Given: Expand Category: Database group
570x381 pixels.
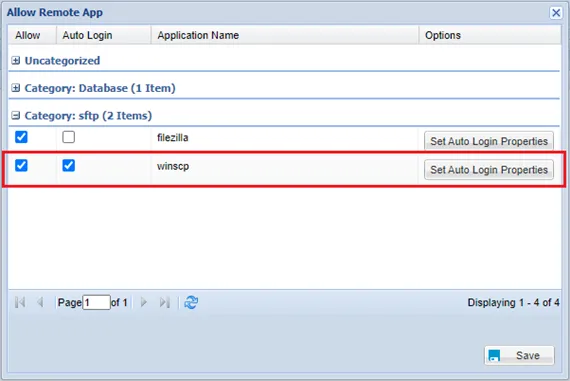Looking at the screenshot, I should (16, 88).
